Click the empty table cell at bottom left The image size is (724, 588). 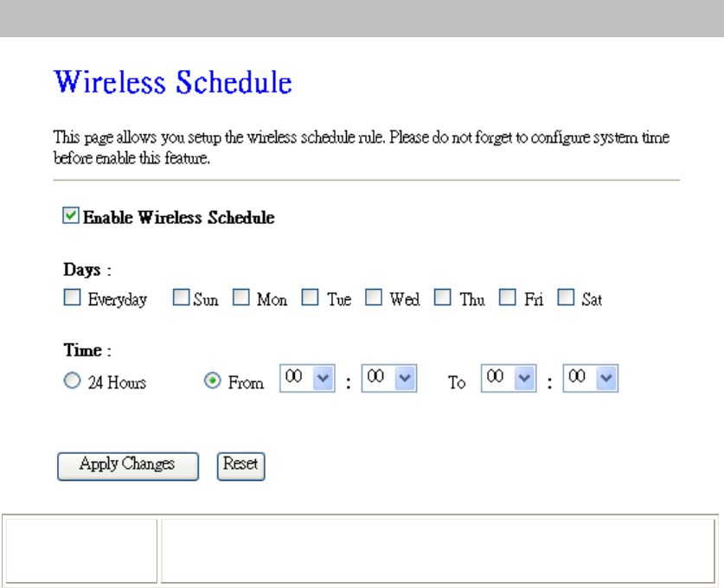point(81,551)
